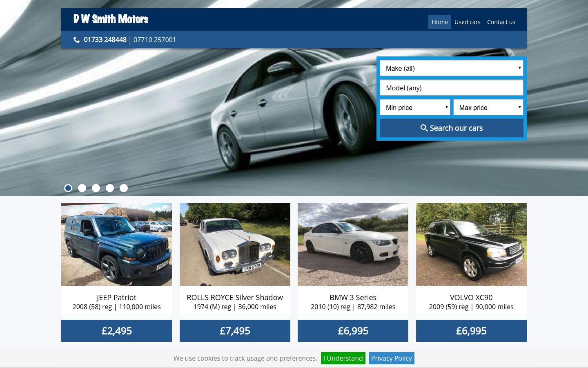
Task: Open the Contact us page
Action: (501, 22)
